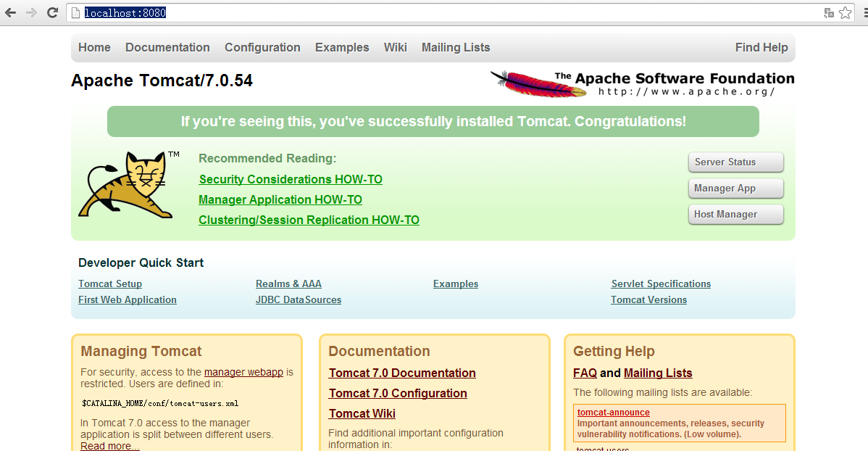
Task: Open Documentation in the top nav bar
Action: (168, 48)
